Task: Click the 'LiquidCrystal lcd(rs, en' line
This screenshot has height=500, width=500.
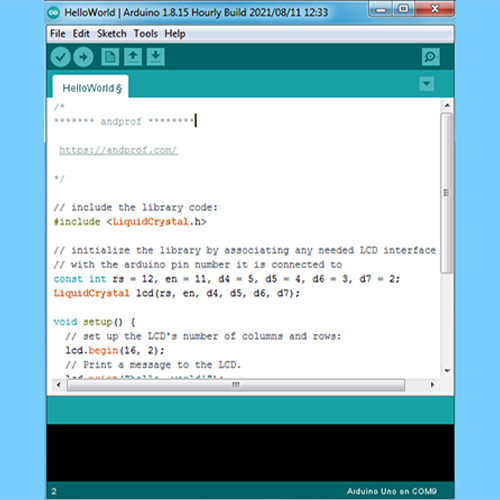Action: click(177, 293)
